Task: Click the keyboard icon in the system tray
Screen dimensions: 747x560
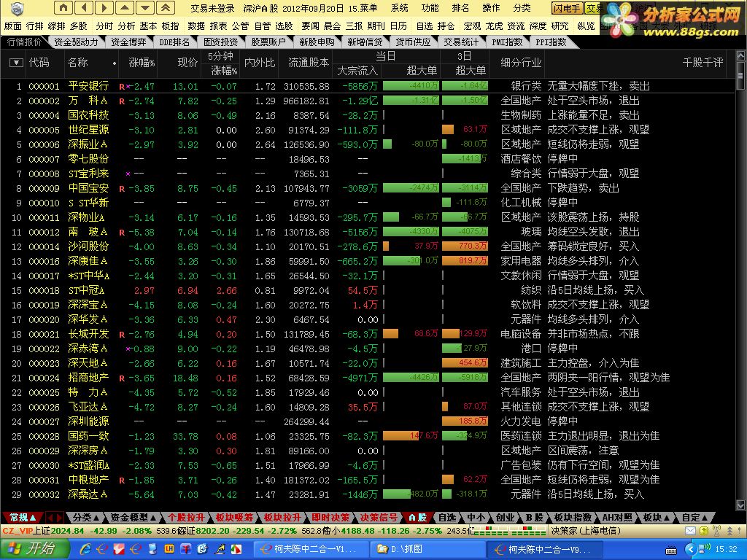Action: (x=671, y=550)
